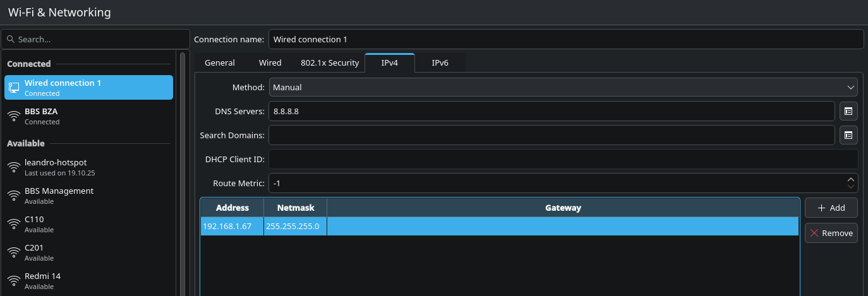Click the leandro-hotspot Wi-Fi icon
The height and width of the screenshot is (296, 868).
click(x=14, y=167)
